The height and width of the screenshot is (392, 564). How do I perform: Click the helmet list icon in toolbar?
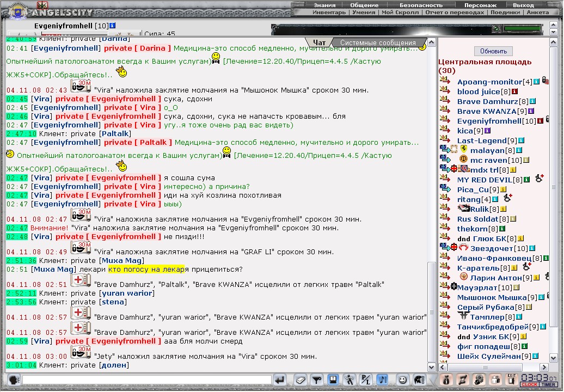[419, 380]
